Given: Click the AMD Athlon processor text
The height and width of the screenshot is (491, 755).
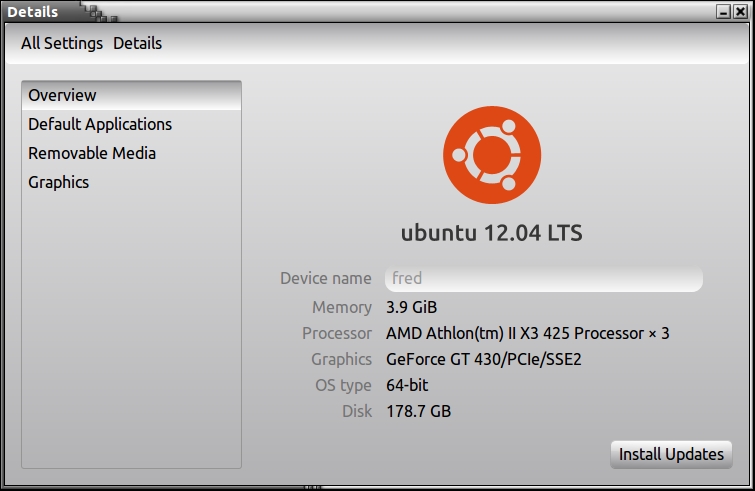Looking at the screenshot, I should tap(527, 333).
